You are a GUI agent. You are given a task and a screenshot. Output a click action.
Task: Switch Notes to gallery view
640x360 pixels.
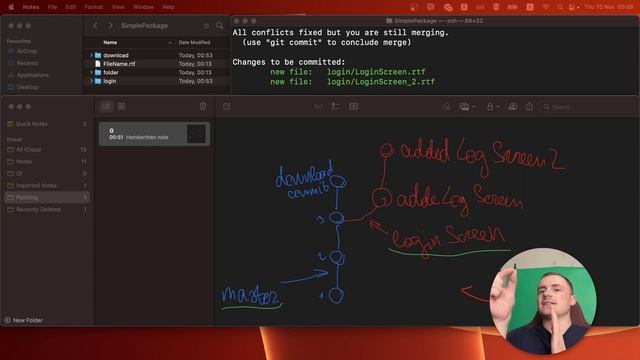tap(122, 107)
